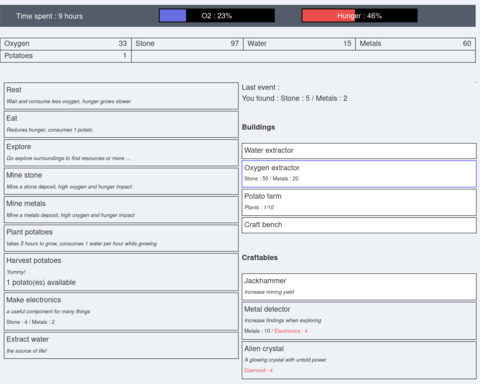
Task: Build the Oxygen extractor
Action: 359,174
